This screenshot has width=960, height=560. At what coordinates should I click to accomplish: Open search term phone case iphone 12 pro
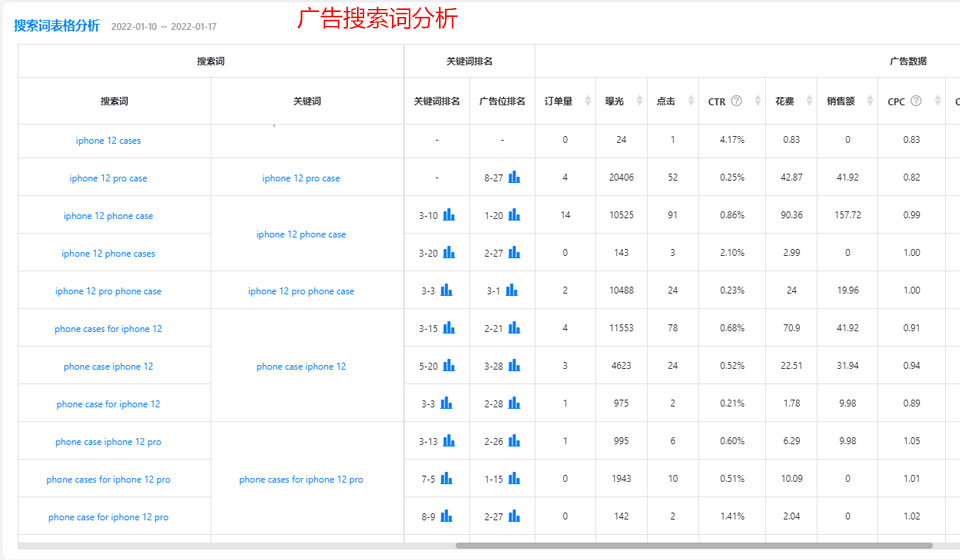pyautogui.click(x=108, y=441)
